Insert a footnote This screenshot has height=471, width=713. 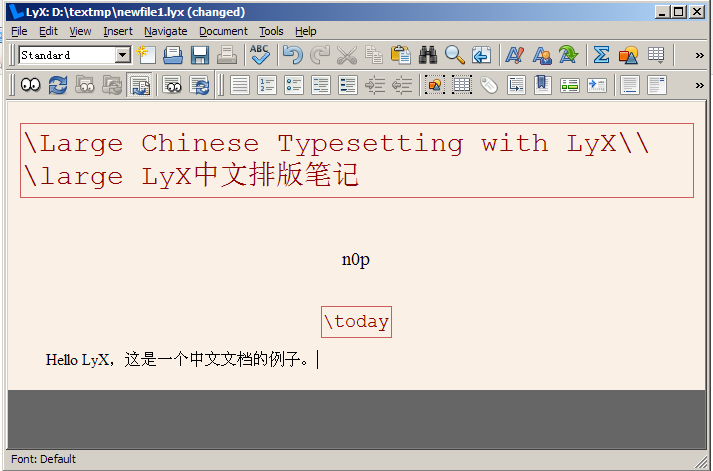[630, 85]
